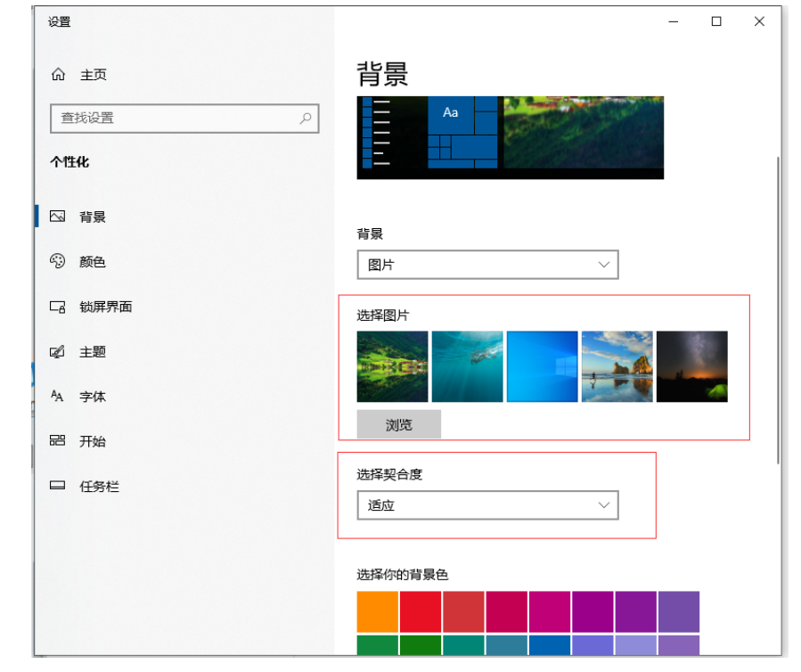
Task: Choose the green mountain lake wallpaper thumbnail
Action: 392,366
